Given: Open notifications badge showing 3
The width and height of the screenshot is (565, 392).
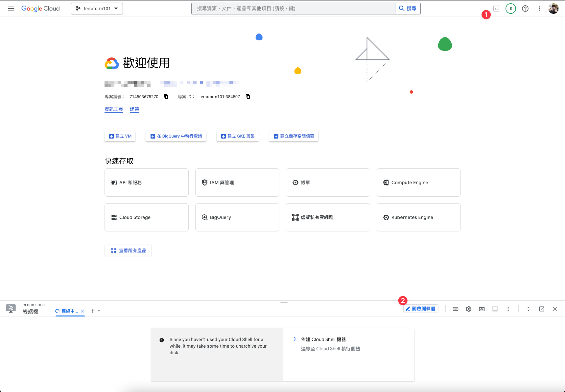Looking at the screenshot, I should 511,9.
